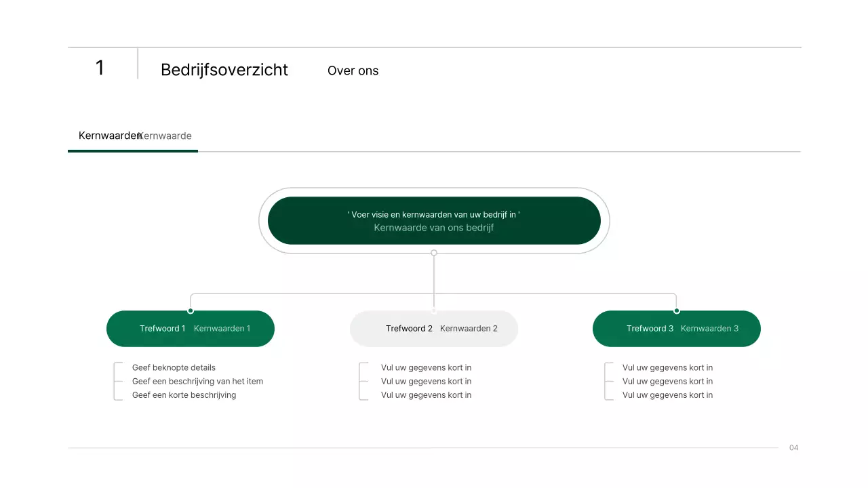Click "Vul uw gegevens kort in" under Trefwoord 2

coord(427,367)
